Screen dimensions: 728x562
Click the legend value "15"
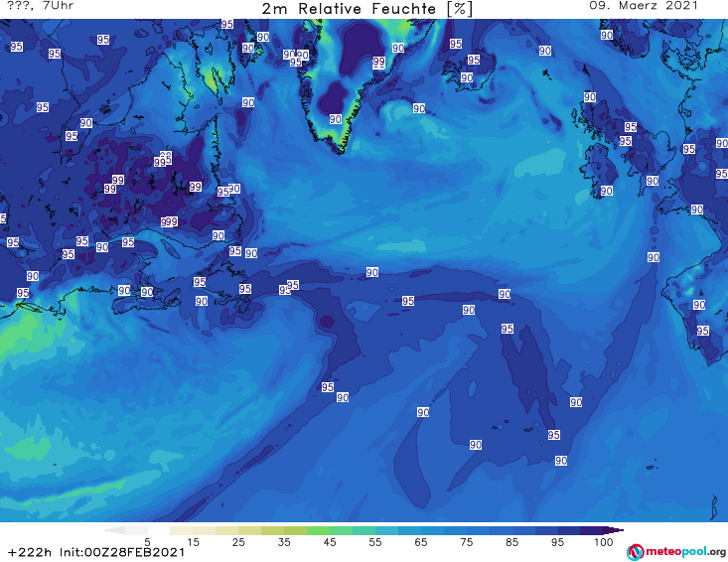(x=193, y=541)
